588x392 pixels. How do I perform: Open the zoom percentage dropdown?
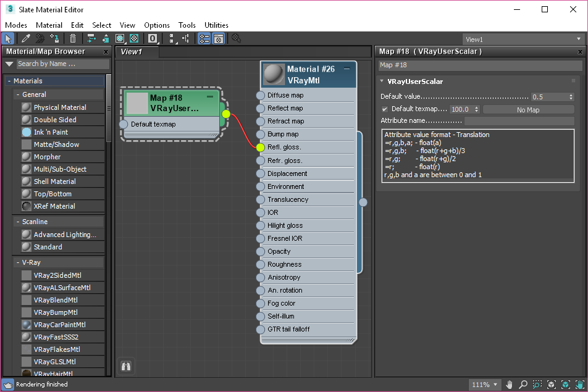(x=485, y=385)
